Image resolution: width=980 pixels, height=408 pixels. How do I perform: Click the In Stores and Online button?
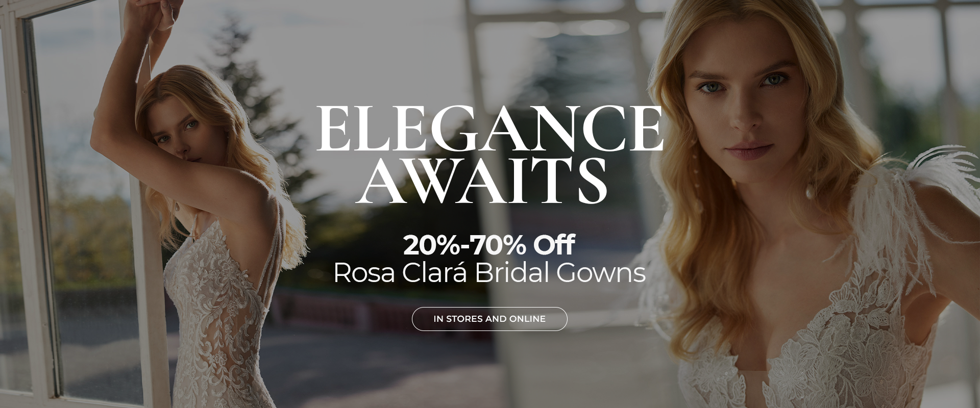pos(489,319)
